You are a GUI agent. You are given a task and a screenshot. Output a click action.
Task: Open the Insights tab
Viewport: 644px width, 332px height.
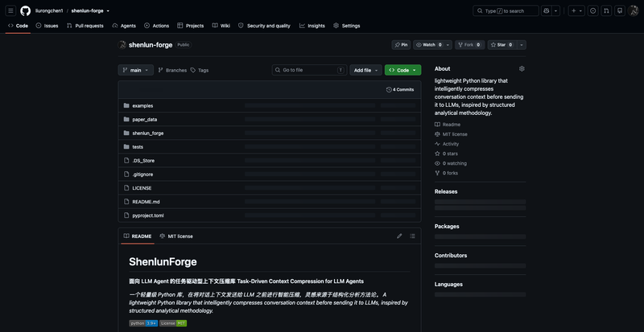pos(312,26)
